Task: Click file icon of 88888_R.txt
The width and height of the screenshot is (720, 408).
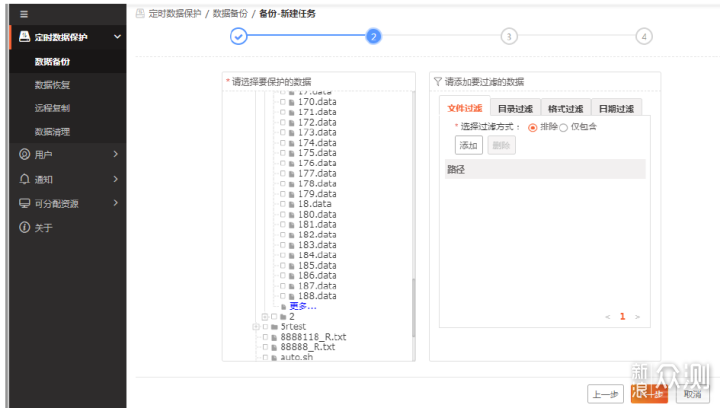Action: [x=274, y=347]
